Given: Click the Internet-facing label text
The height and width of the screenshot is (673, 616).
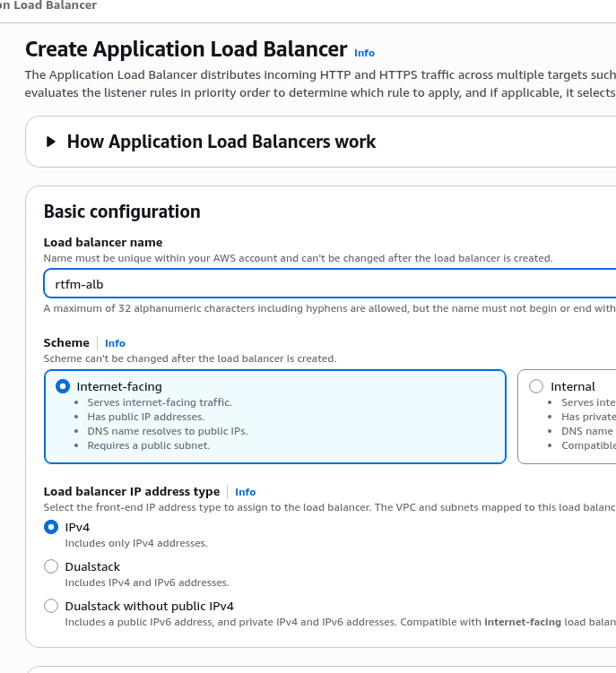Looking at the screenshot, I should tap(119, 386).
